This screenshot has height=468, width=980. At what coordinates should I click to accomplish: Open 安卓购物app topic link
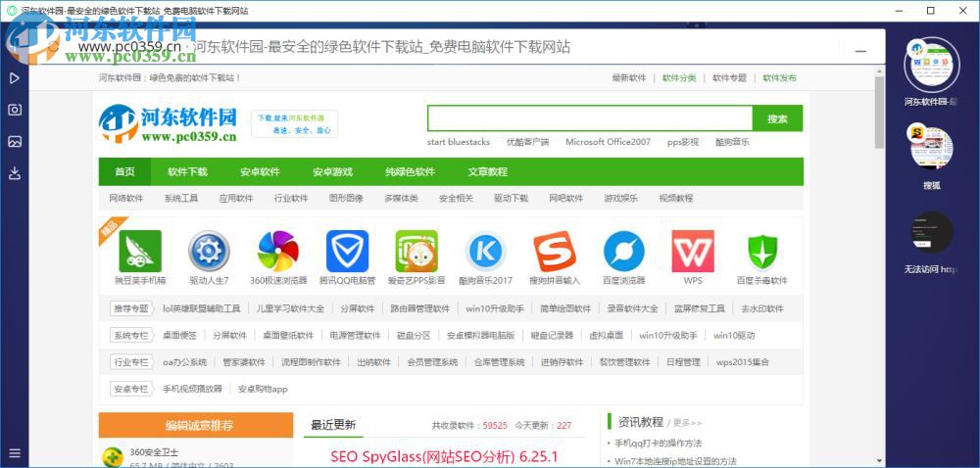(x=263, y=390)
